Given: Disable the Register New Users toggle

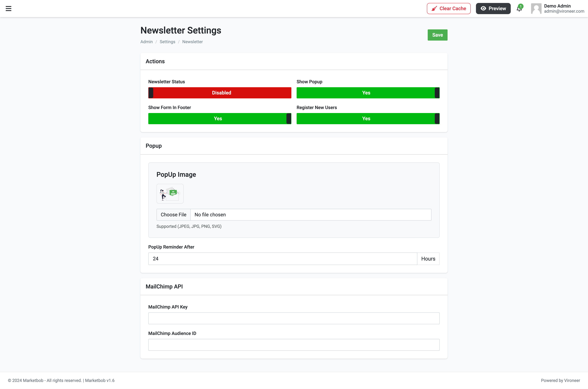Looking at the screenshot, I should click(x=368, y=119).
